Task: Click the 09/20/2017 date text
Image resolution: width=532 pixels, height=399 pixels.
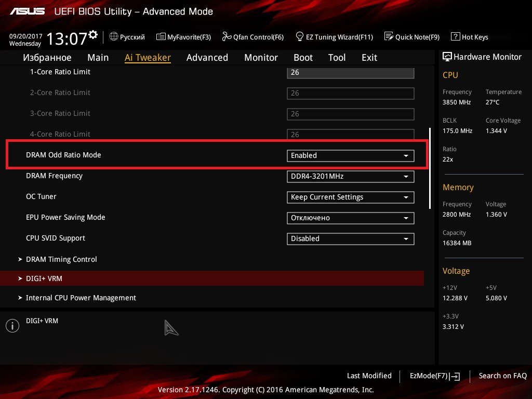Action: (x=26, y=36)
